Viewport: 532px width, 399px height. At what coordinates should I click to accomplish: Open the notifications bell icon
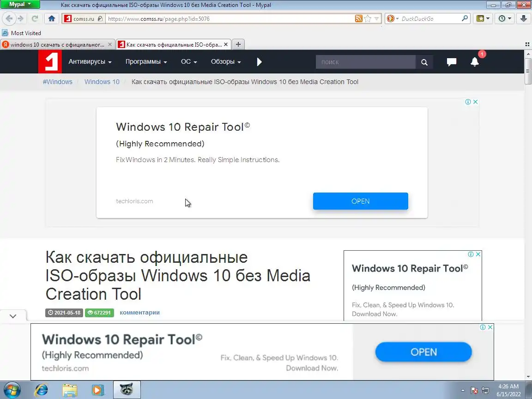(x=475, y=62)
